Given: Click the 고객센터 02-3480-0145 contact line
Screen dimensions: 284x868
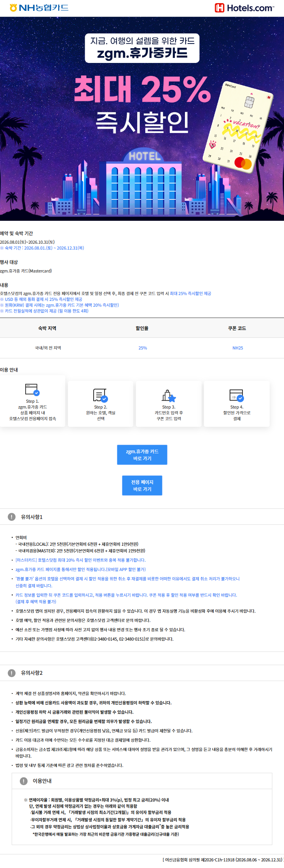Looking at the screenshot, I should click(94, 639).
